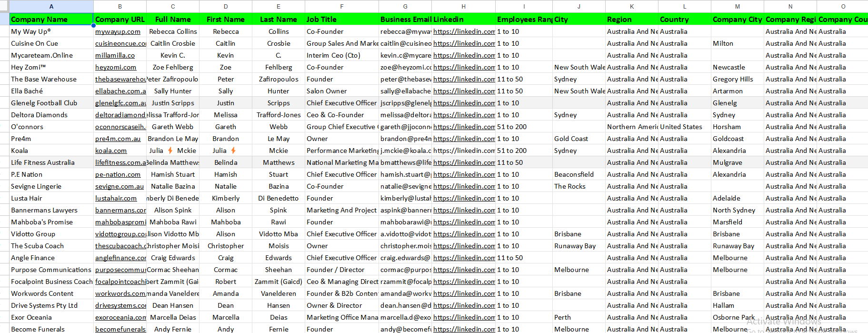This screenshot has width=868, height=333.
Task: Click the 'Di Benedetto' last name cell
Action: click(279, 198)
